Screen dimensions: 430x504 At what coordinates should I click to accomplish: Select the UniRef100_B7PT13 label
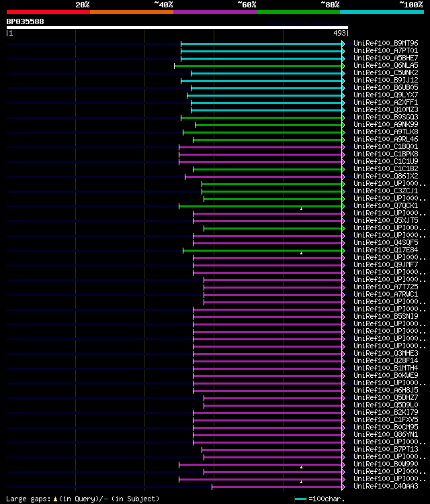click(386, 450)
